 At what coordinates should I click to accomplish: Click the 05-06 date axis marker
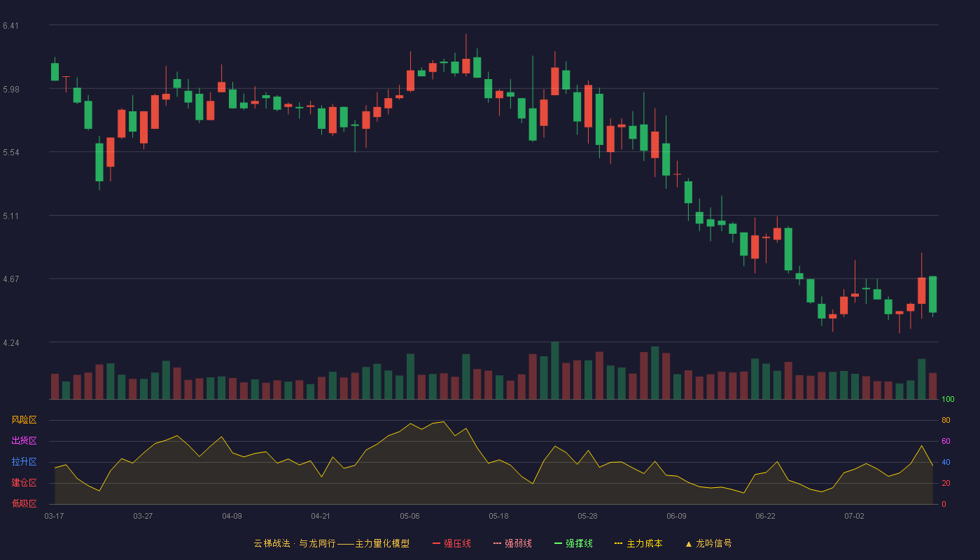(409, 516)
